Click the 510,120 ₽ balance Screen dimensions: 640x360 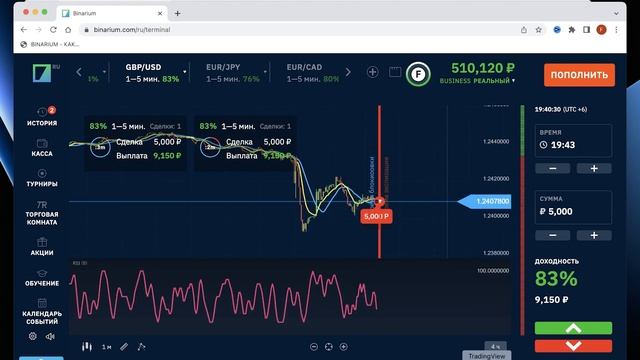(x=483, y=68)
